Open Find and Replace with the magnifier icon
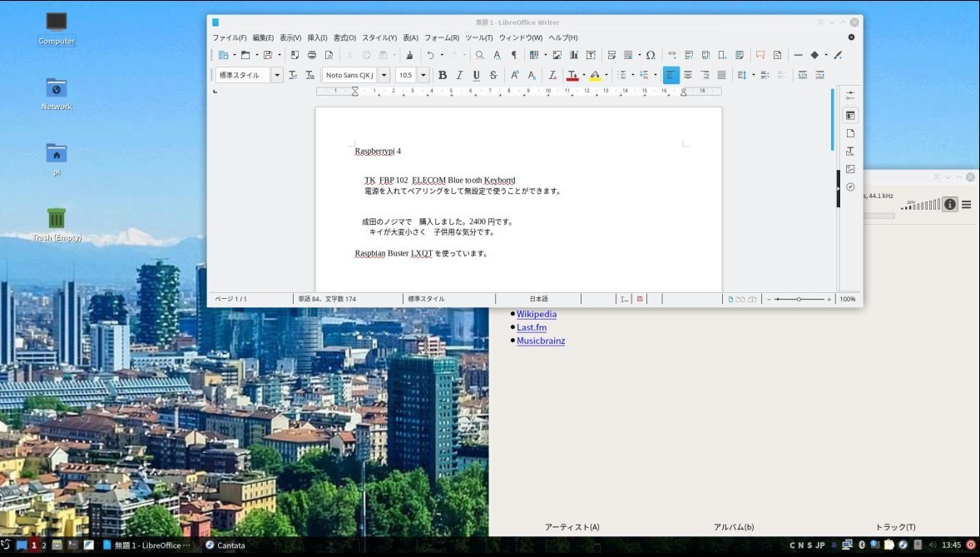Image resolution: width=980 pixels, height=557 pixels. (x=479, y=55)
